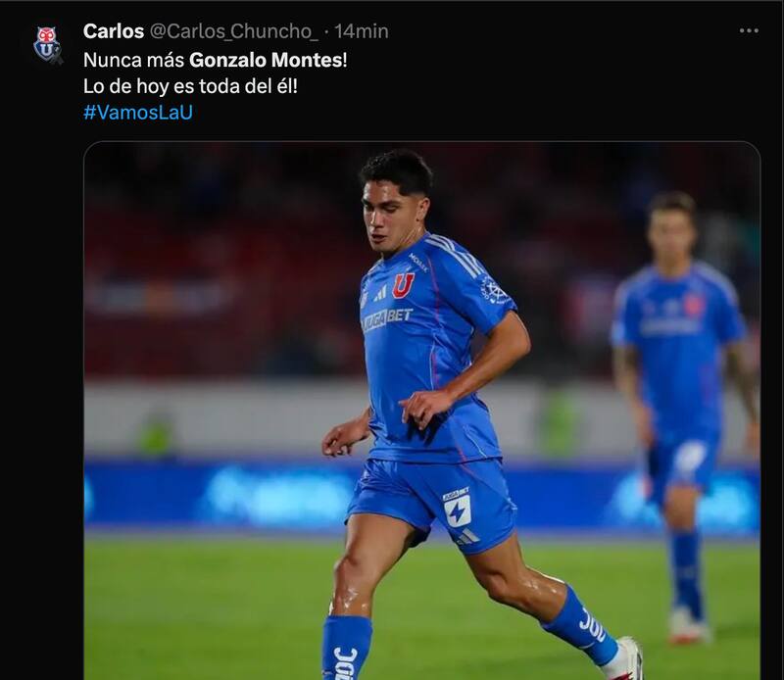Screen dimensions: 784x680
Task: Click the lightning bolt badge on the shorts
Action: pos(457,510)
